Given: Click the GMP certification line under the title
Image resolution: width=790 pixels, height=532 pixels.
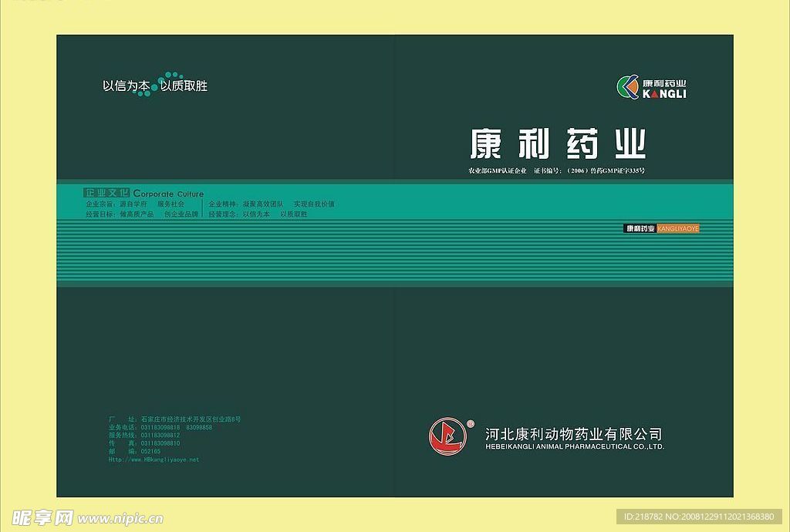Looking at the screenshot, I should click(x=556, y=170).
